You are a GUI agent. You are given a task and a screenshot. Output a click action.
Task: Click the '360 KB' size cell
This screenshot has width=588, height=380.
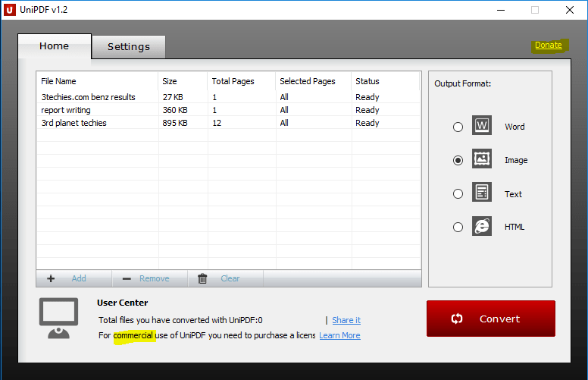point(175,110)
